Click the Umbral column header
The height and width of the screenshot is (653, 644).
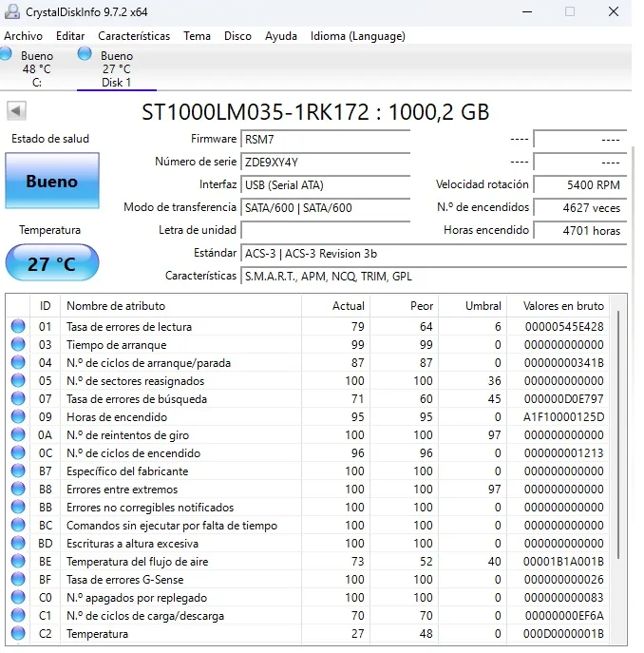472,306
